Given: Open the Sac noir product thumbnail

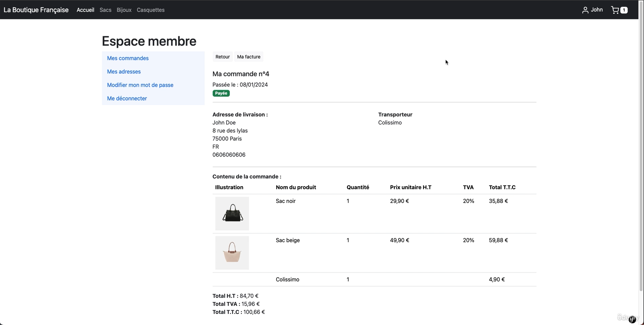Looking at the screenshot, I should click(x=232, y=213).
